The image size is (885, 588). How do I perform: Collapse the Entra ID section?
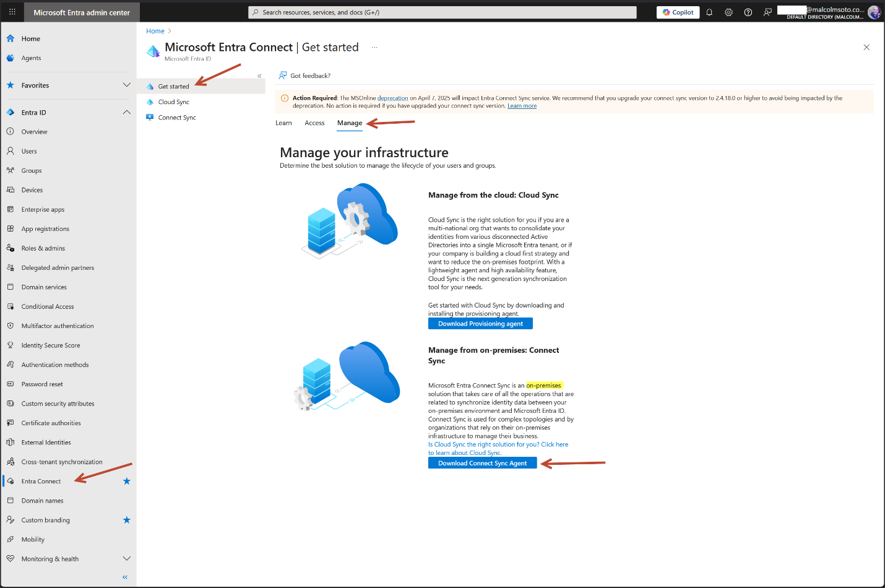tap(126, 113)
